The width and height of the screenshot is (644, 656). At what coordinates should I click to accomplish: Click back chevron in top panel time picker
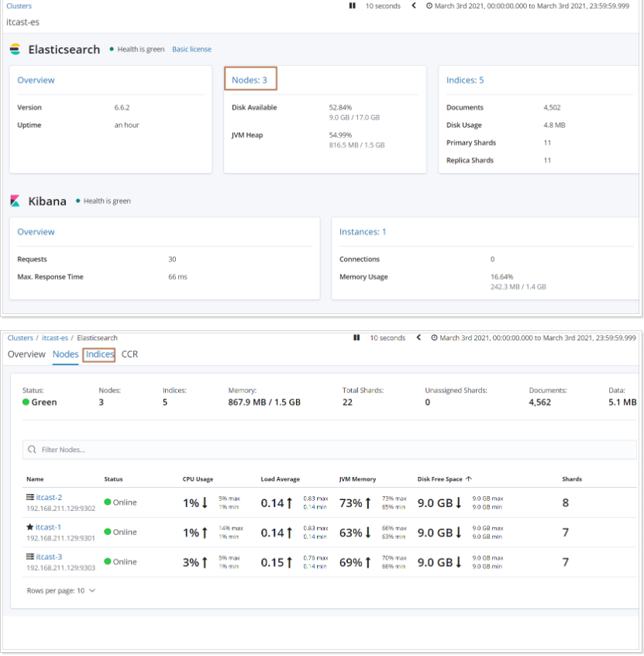click(414, 6)
